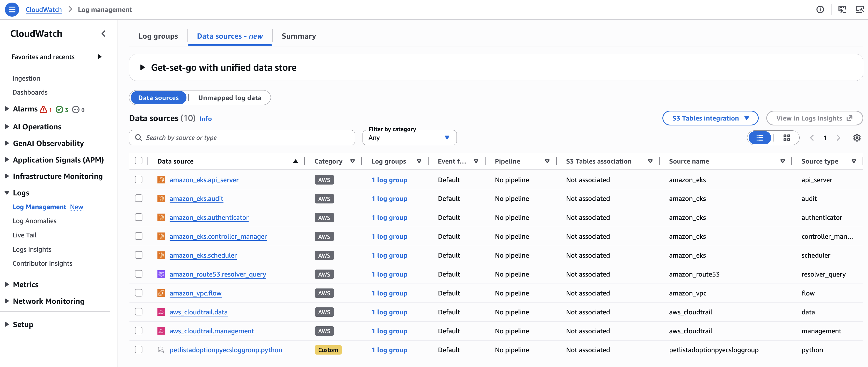Check the amazon_route53.resolver_query row
The height and width of the screenshot is (367, 868).
coord(139,274)
